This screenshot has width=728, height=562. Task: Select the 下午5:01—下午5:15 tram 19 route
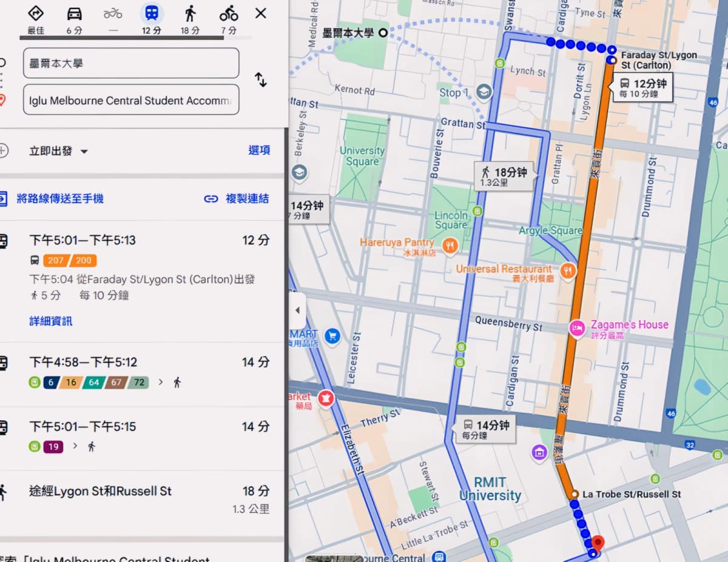[x=143, y=438]
